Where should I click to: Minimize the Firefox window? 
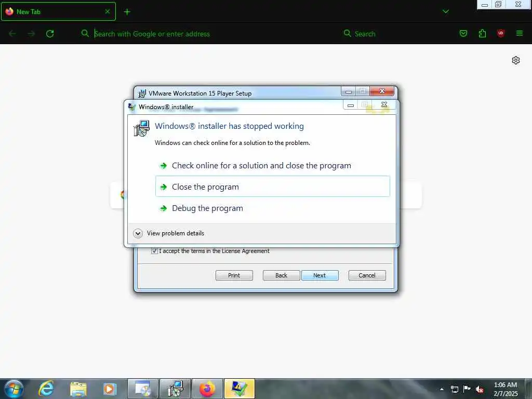(x=485, y=4)
